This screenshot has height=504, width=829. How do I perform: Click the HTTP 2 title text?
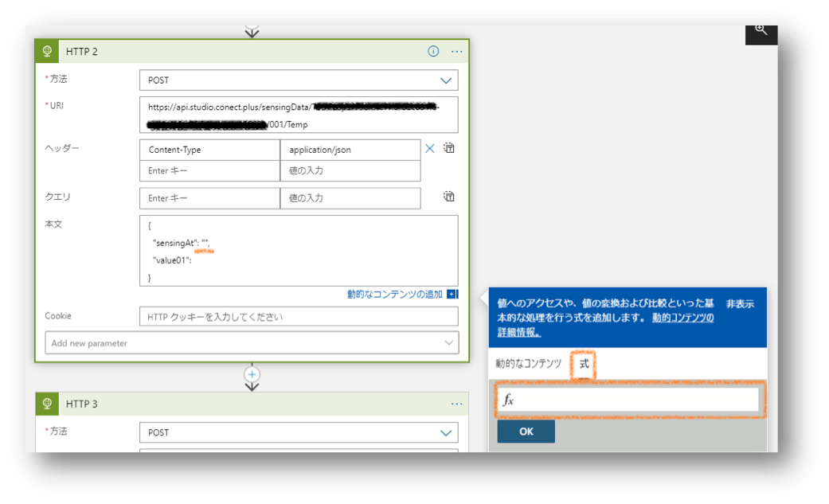pos(81,51)
